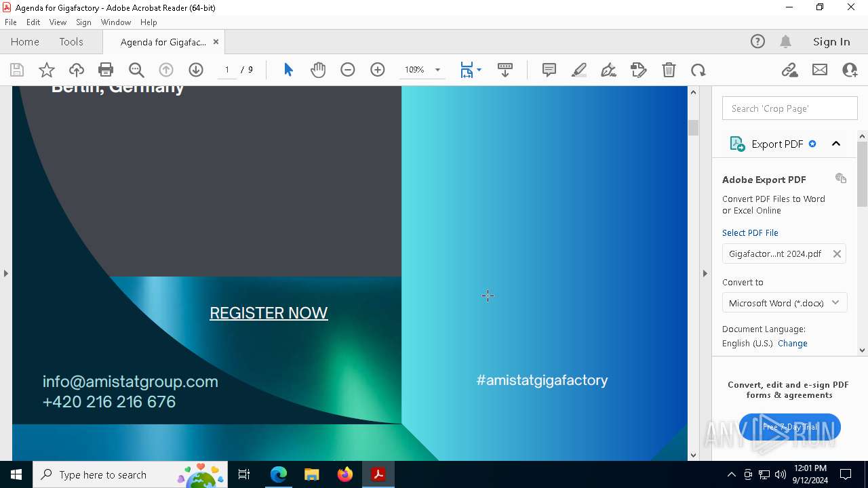Save the file with the floppy disk icon
Screen dimensions: 868x488
click(17, 70)
